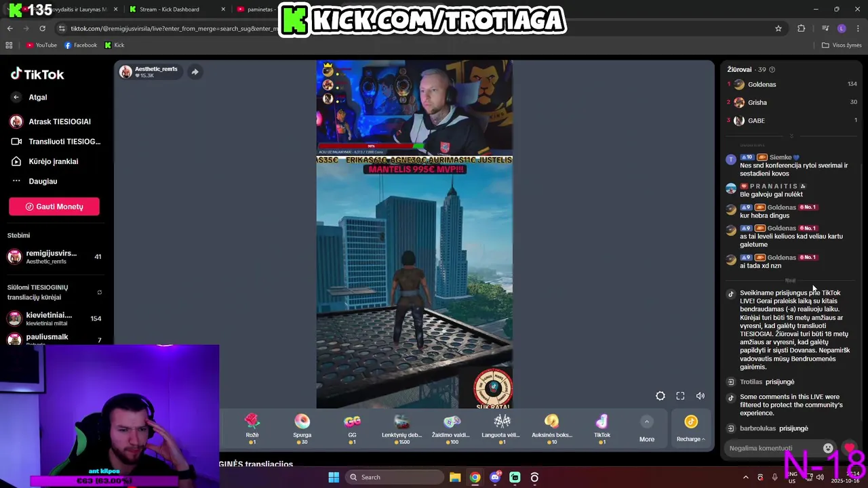The image size is (868, 488).
Task: Click barbrolukas joined notification
Action: coord(774,428)
